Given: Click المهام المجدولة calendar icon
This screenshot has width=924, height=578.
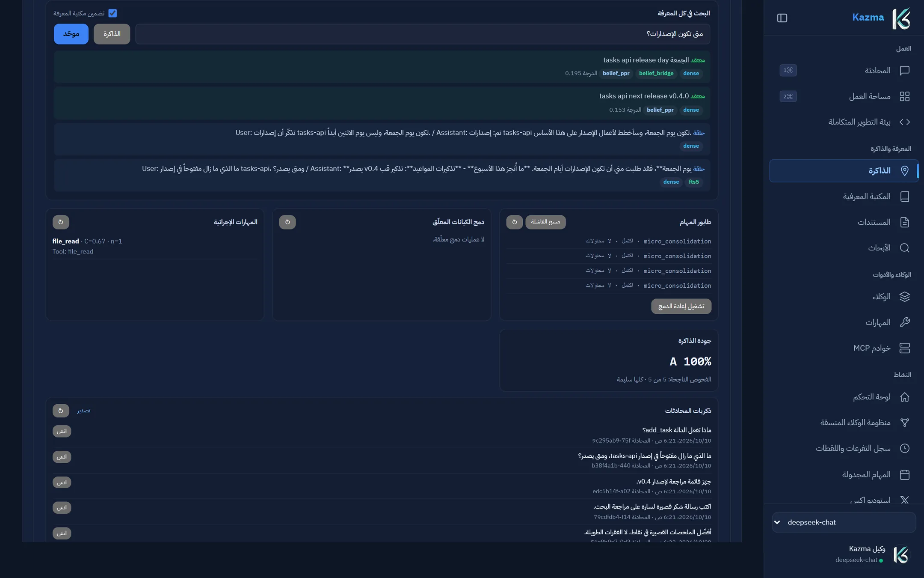Looking at the screenshot, I should [904, 474].
